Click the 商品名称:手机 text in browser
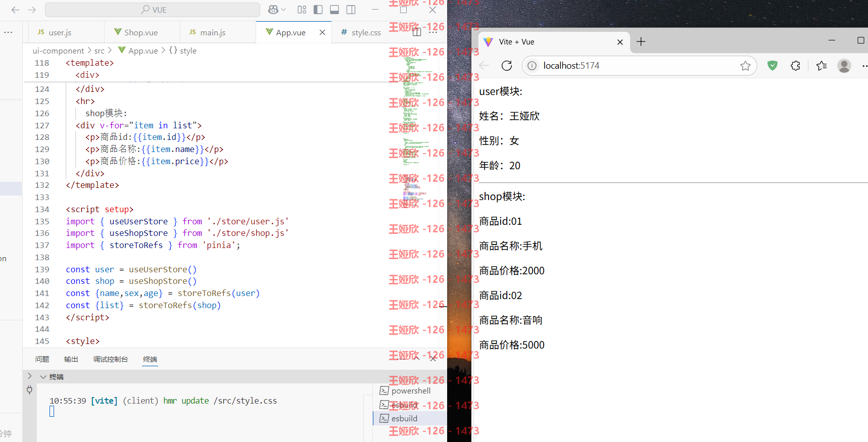 click(511, 246)
